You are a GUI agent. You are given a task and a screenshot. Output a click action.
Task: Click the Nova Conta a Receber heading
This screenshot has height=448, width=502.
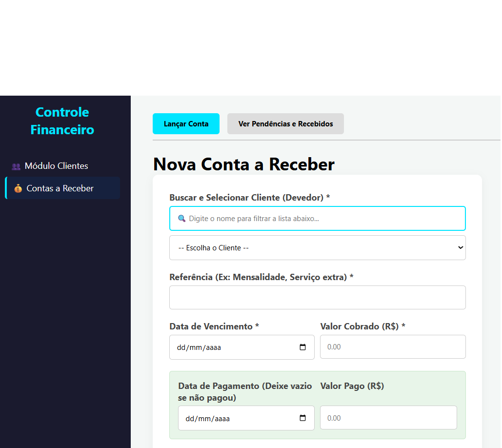(244, 164)
